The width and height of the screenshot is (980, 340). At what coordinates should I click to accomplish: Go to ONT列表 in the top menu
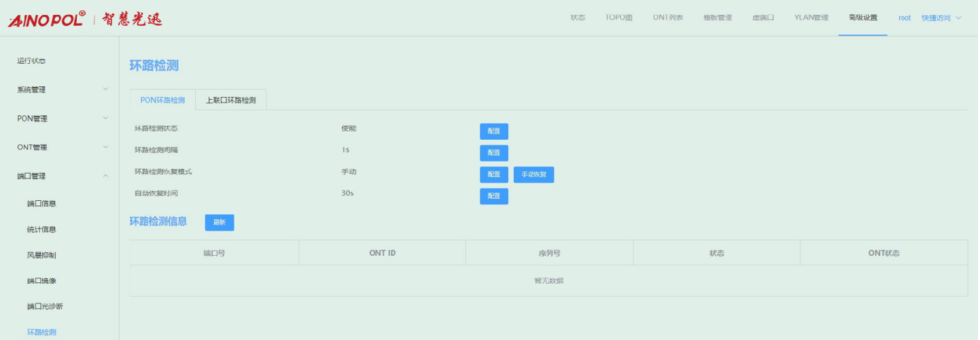[x=667, y=18]
